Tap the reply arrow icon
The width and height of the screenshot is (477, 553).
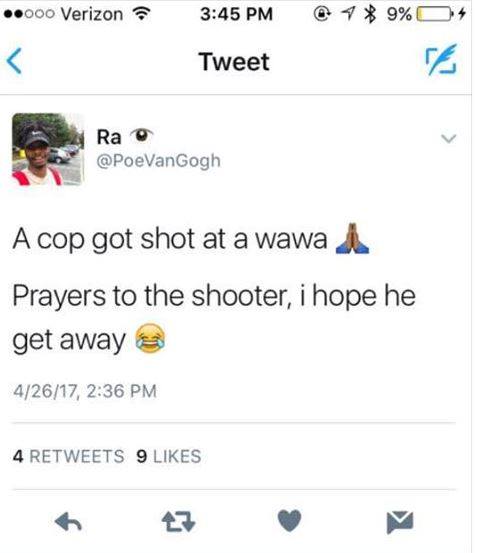(68, 522)
